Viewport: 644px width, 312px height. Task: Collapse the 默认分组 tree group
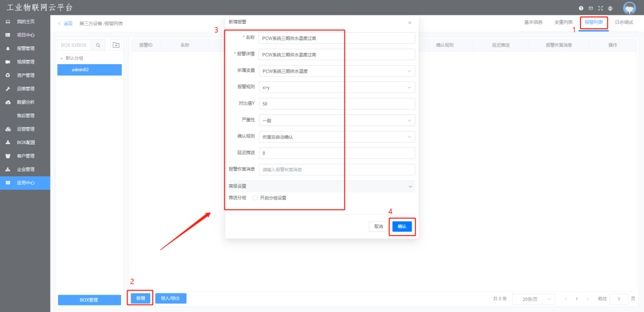tap(62, 58)
